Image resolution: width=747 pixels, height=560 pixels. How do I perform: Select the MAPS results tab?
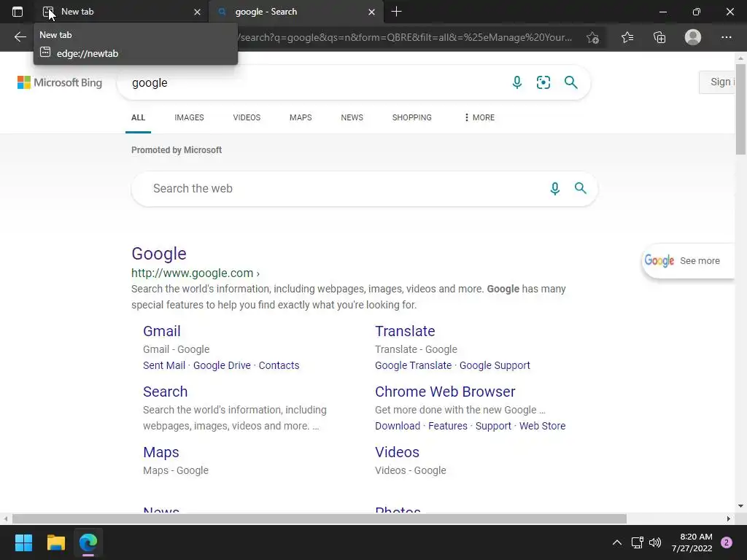301,117
